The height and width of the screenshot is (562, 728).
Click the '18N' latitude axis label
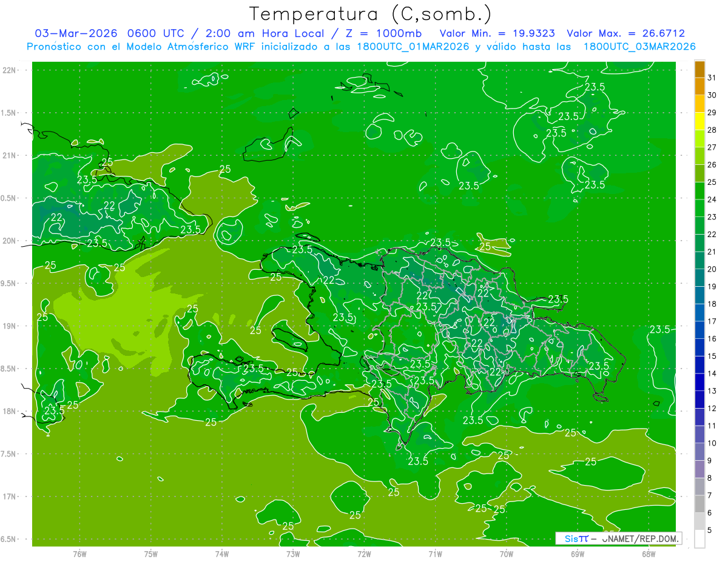[x=9, y=411]
